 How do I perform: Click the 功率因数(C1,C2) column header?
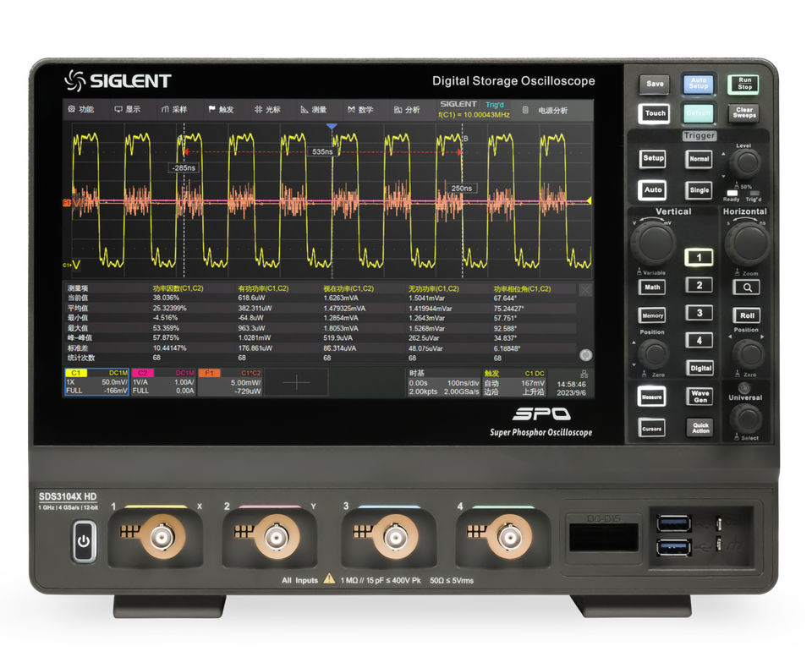point(178,288)
